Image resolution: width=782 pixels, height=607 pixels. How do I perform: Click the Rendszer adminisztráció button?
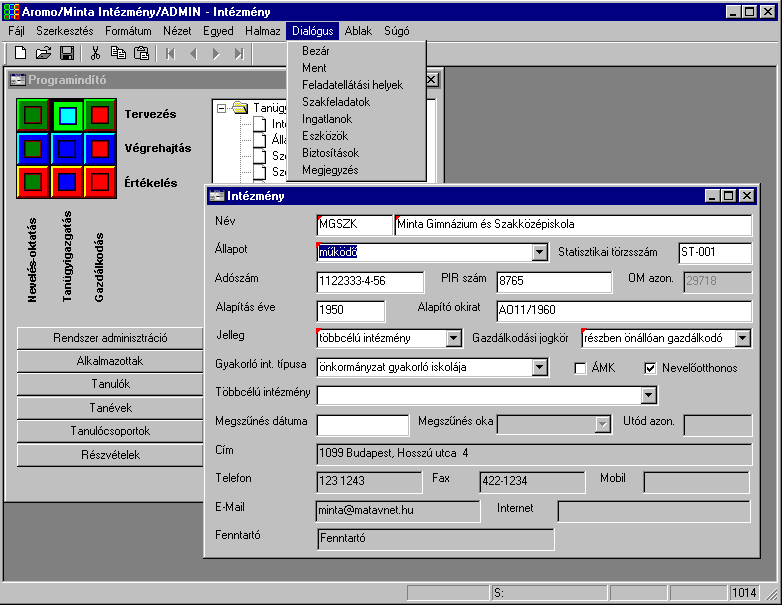(110, 338)
